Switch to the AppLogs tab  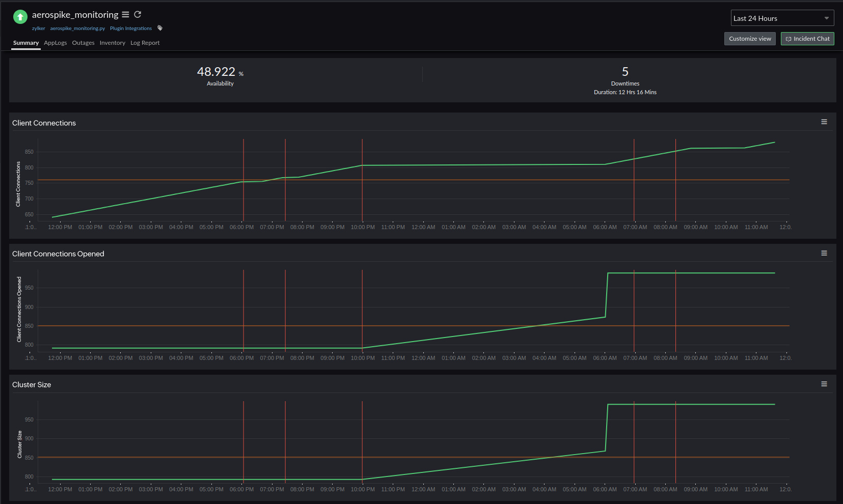coord(56,43)
